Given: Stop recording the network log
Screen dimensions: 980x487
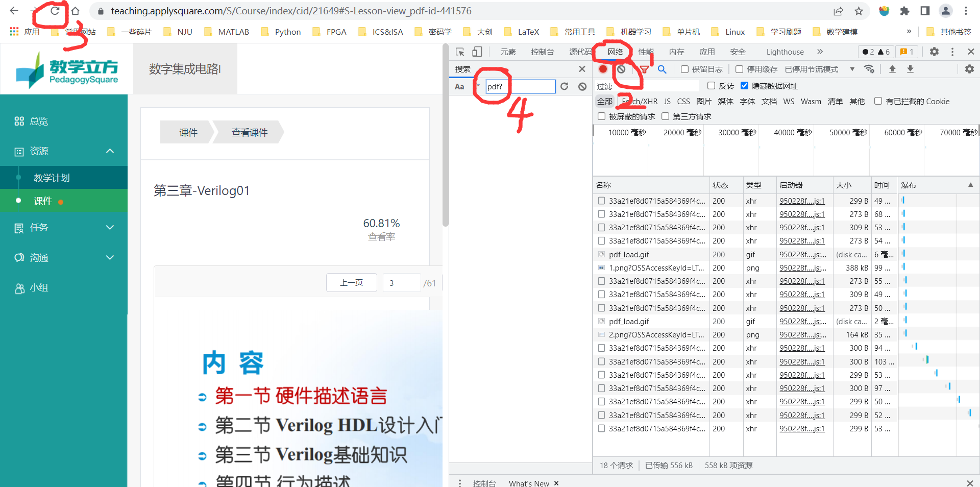Looking at the screenshot, I should coord(603,69).
